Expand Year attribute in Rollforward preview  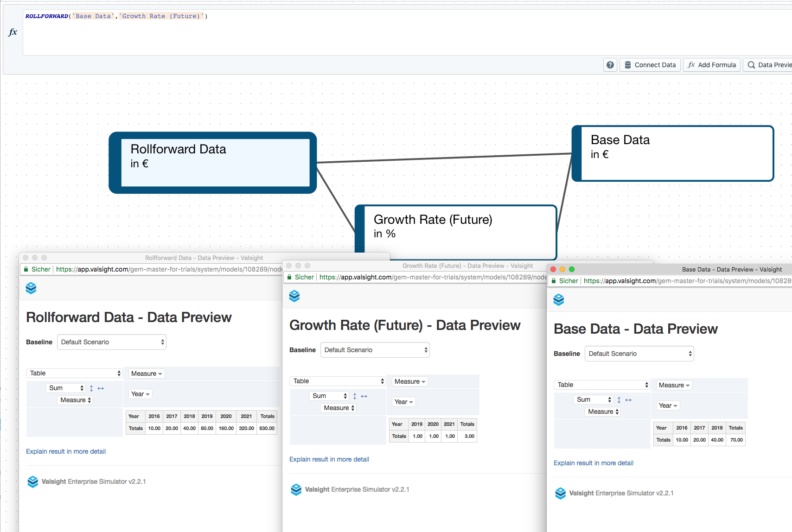coord(140,394)
